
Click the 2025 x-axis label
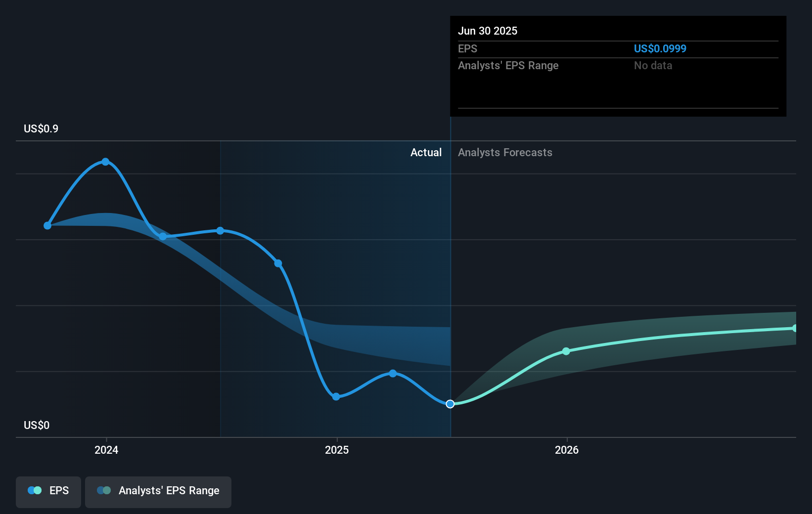337,450
